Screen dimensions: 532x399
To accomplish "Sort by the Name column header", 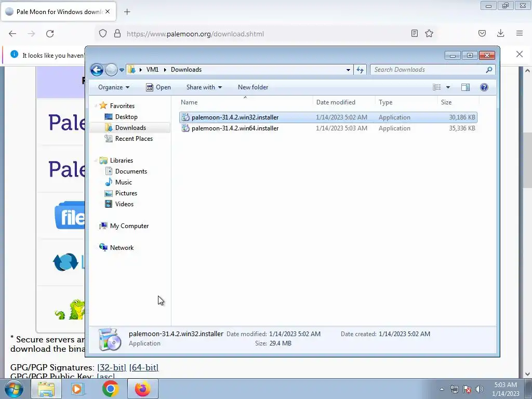I will (x=245, y=102).
